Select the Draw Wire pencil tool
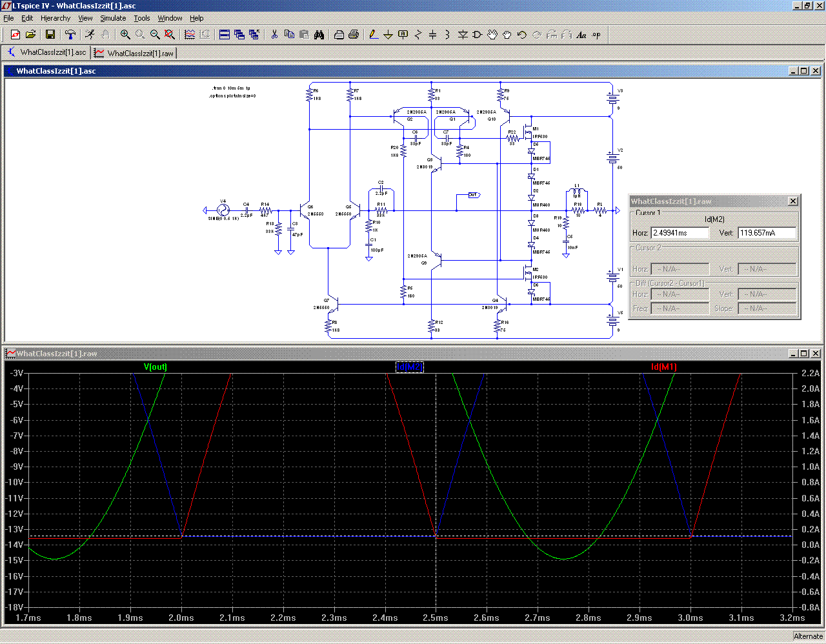This screenshot has width=826, height=644. (x=373, y=35)
